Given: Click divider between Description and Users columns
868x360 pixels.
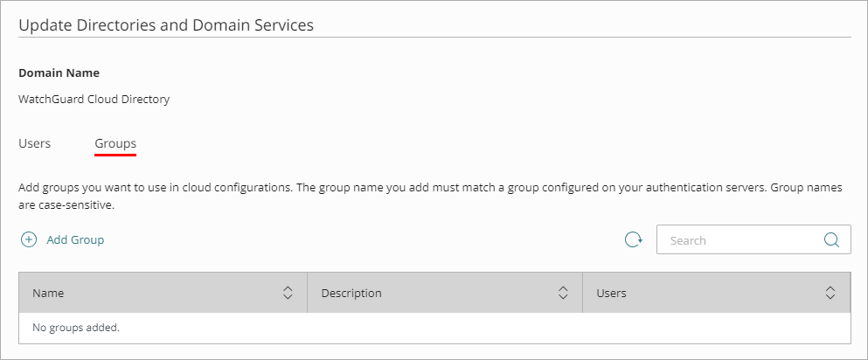Looking at the screenshot, I should [x=582, y=294].
